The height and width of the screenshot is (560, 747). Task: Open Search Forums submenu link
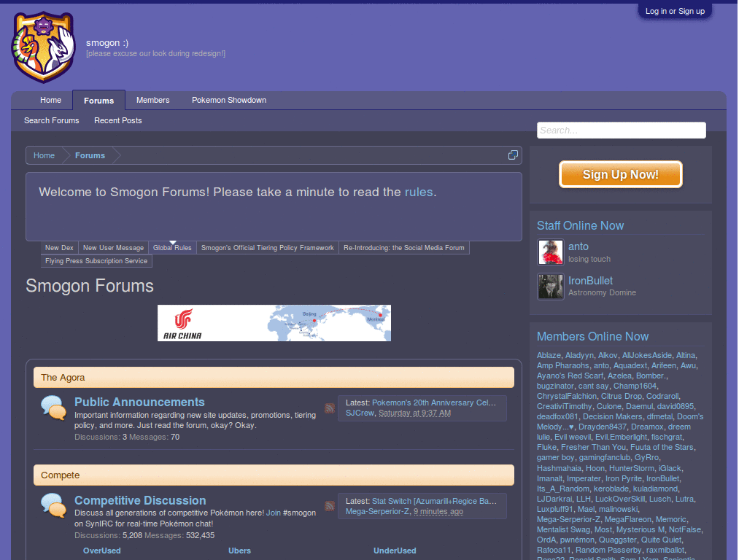[x=52, y=120]
